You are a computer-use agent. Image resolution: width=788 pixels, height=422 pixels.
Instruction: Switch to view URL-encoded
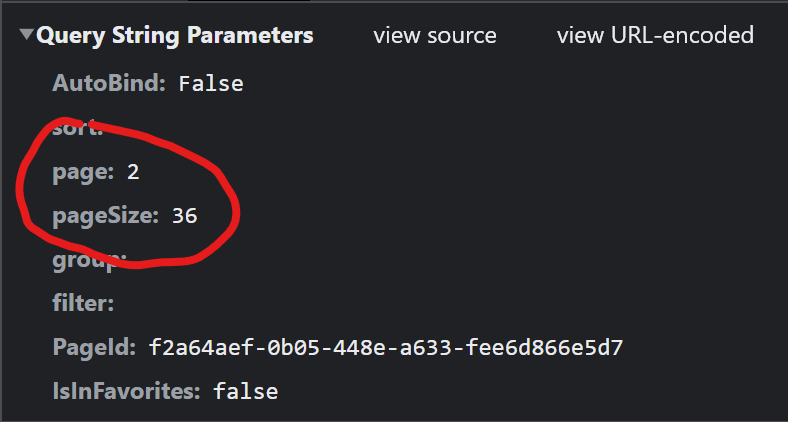tap(655, 36)
